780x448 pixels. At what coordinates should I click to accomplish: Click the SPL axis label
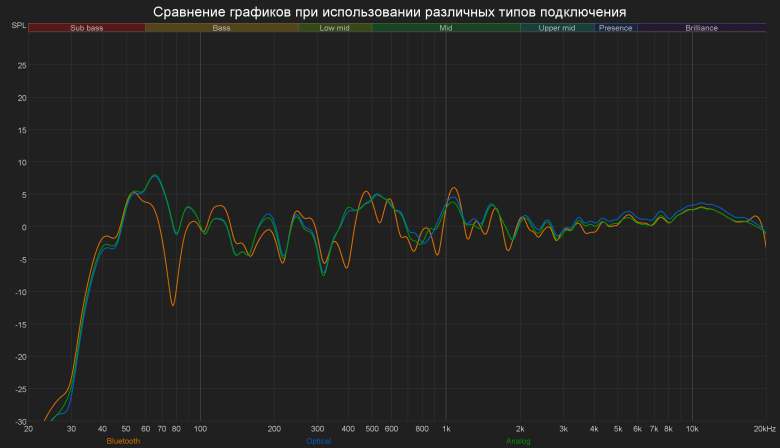pos(19,25)
